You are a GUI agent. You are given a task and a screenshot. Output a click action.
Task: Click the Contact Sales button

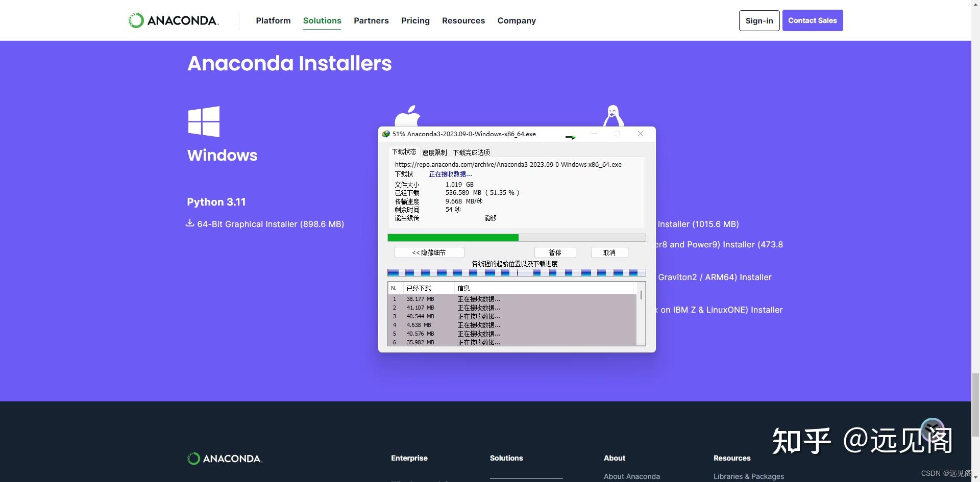point(812,20)
